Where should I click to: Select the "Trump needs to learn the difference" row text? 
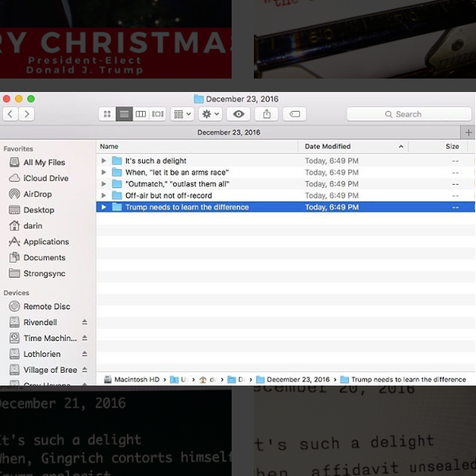tap(187, 207)
